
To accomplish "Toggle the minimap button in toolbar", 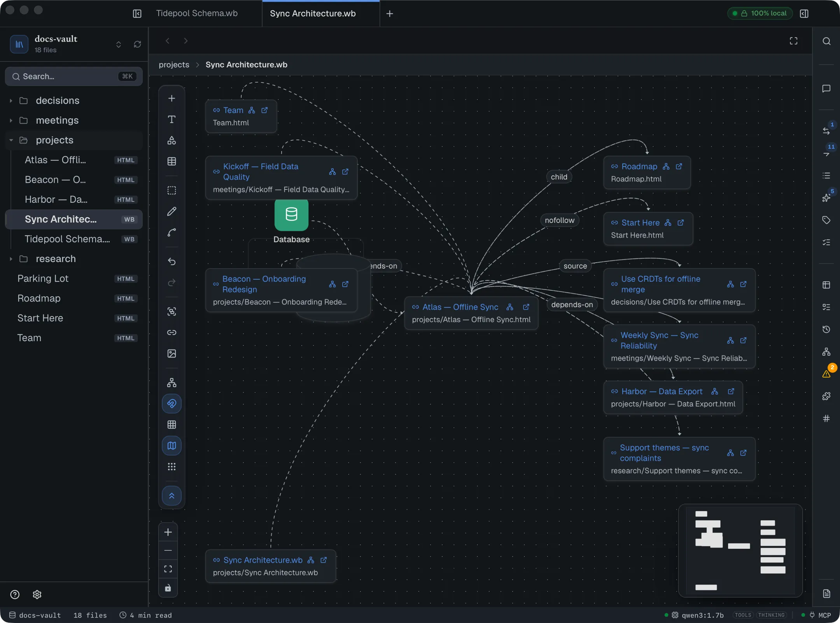I will pos(171,446).
